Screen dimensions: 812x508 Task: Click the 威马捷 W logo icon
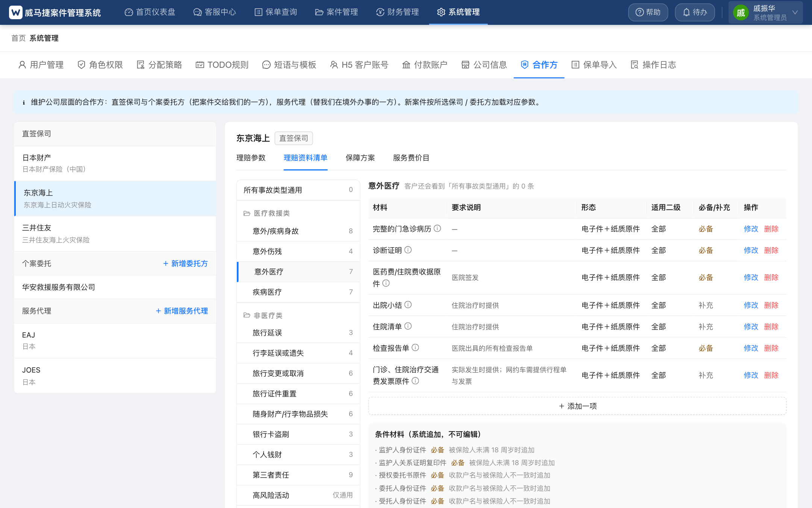[x=15, y=12]
